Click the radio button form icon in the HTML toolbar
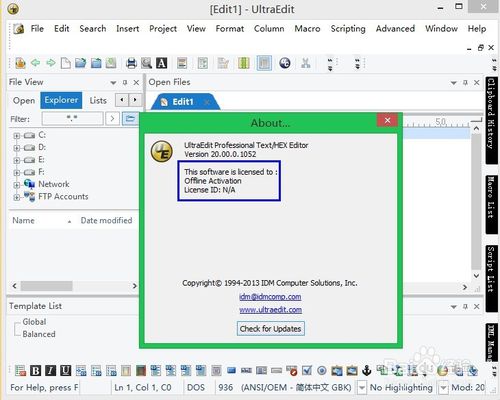The width and height of the screenshot is (500, 400). pyautogui.click(x=322, y=370)
